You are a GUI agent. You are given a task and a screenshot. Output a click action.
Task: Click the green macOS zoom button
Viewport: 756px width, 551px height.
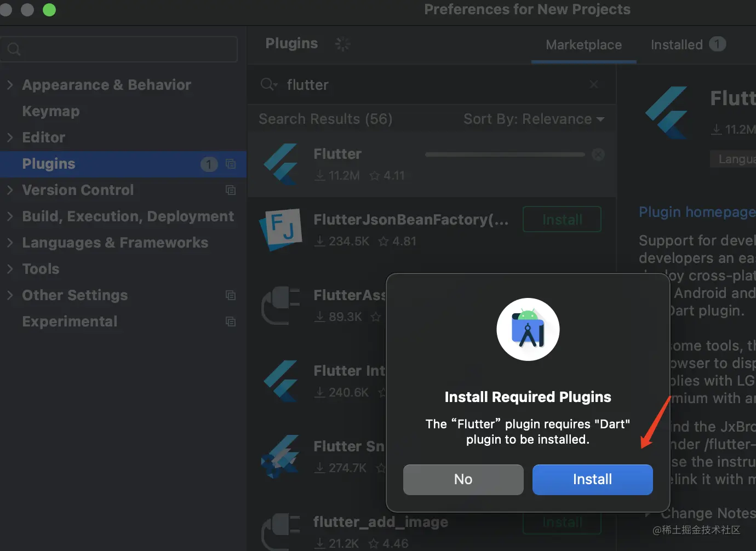pos(49,10)
